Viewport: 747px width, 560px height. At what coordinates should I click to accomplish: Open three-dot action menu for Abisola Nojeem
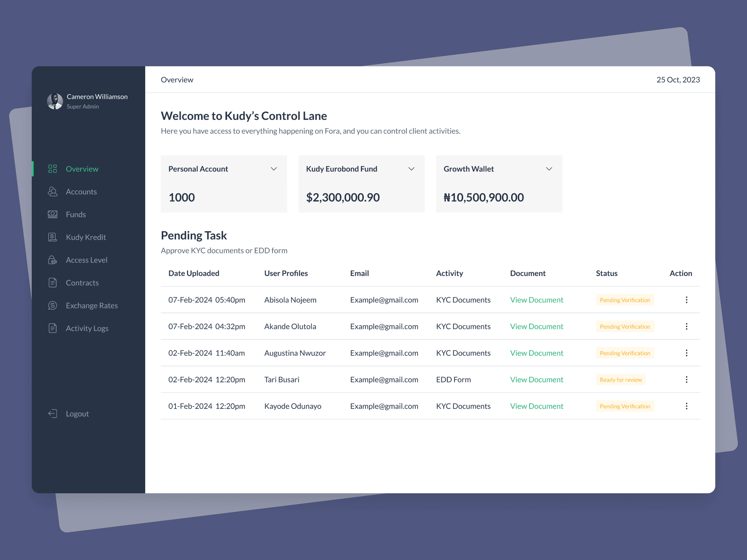(686, 300)
